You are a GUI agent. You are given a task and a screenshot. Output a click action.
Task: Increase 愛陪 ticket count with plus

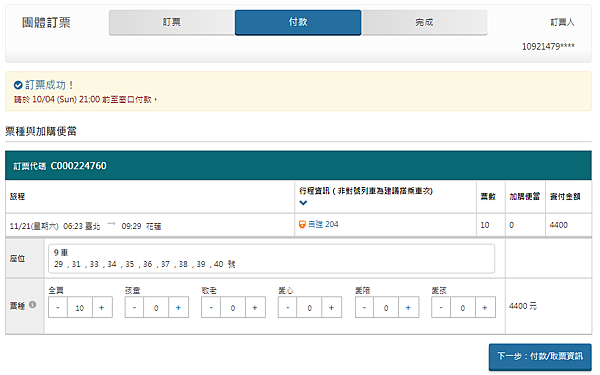pyautogui.click(x=408, y=307)
